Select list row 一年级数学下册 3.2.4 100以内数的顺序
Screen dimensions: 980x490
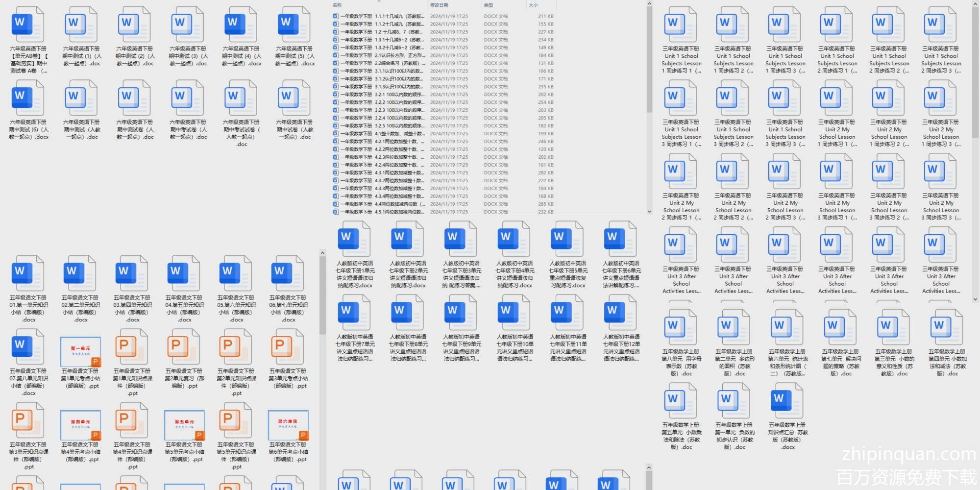pyautogui.click(x=443, y=118)
